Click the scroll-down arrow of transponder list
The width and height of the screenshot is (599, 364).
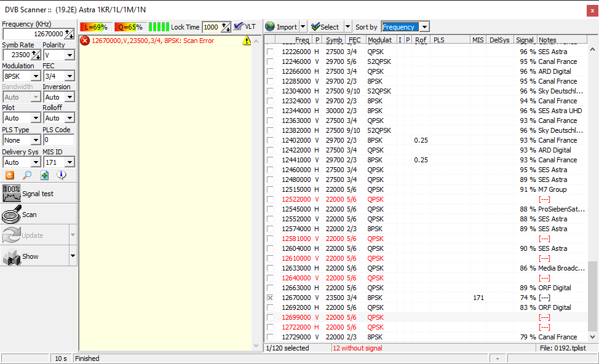[x=592, y=337]
